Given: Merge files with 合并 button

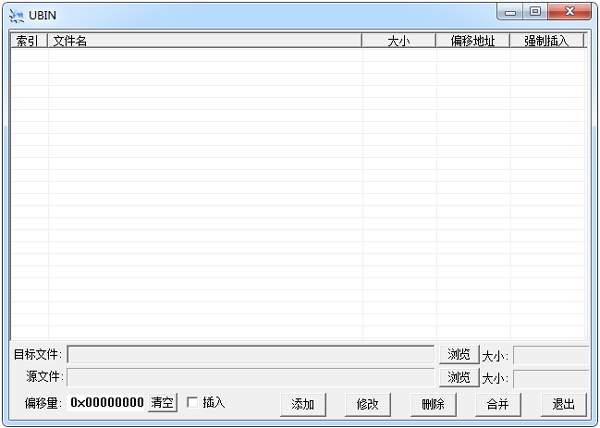Looking at the screenshot, I should coord(498,404).
